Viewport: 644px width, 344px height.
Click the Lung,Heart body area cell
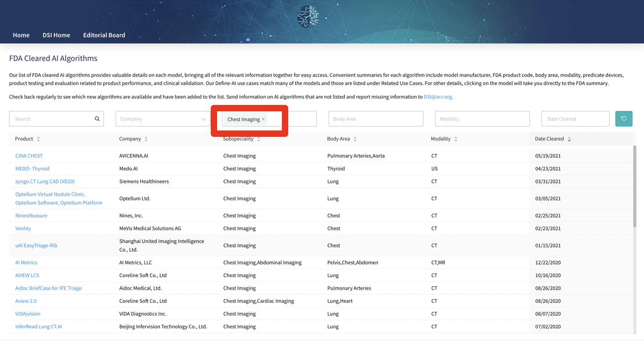(340, 301)
